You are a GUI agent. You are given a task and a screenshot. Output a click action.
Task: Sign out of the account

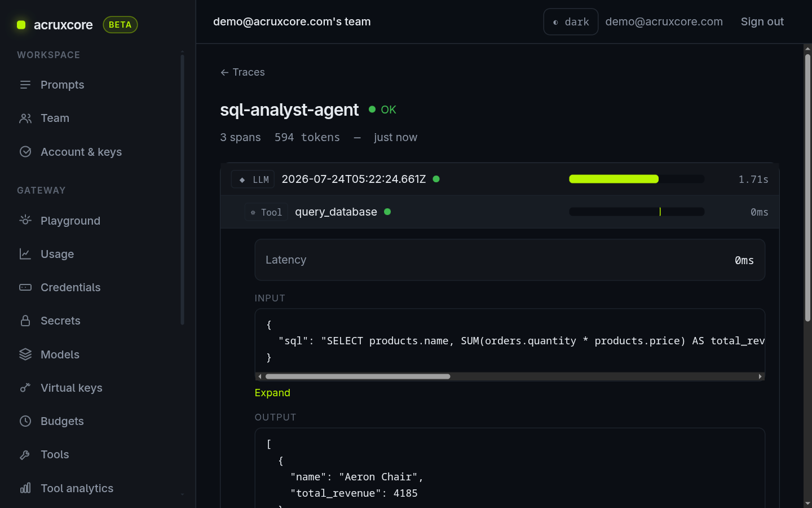click(762, 21)
